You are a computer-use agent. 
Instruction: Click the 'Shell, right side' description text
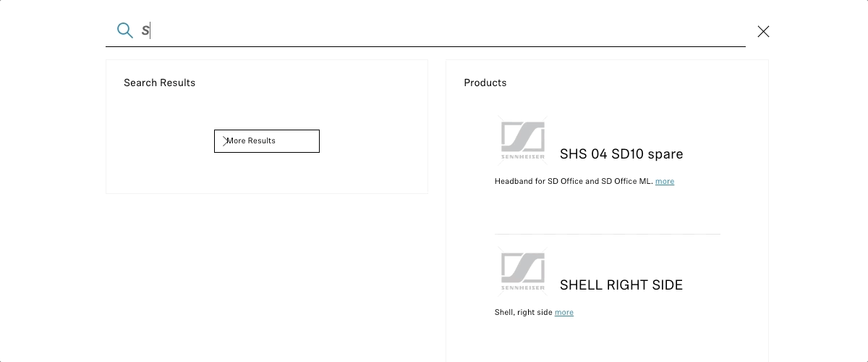pos(524,313)
